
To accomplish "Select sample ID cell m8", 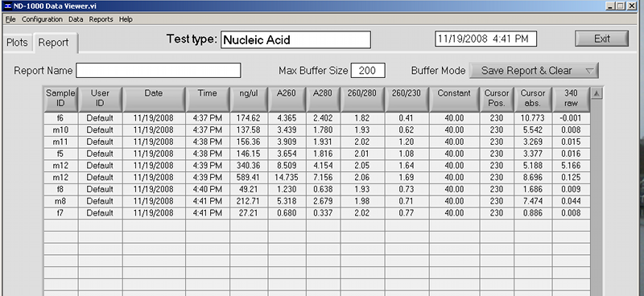I will click(x=60, y=202).
